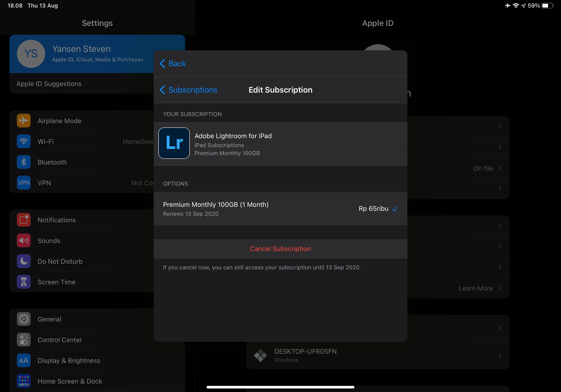The width and height of the screenshot is (561, 392).
Task: Tap the Back button in the popup
Action: 173,63
